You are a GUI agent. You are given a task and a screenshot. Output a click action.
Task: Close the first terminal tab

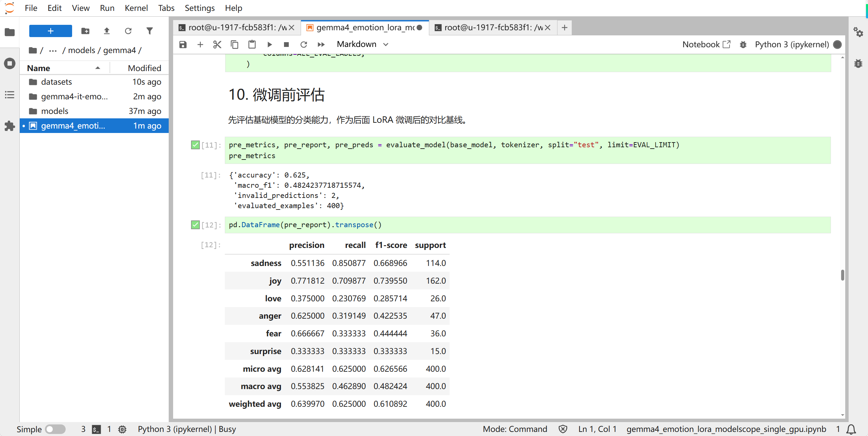pyautogui.click(x=291, y=28)
